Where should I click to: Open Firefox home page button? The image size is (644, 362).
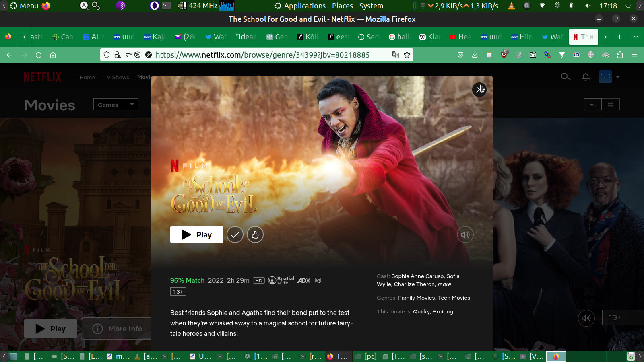pyautogui.click(x=53, y=55)
